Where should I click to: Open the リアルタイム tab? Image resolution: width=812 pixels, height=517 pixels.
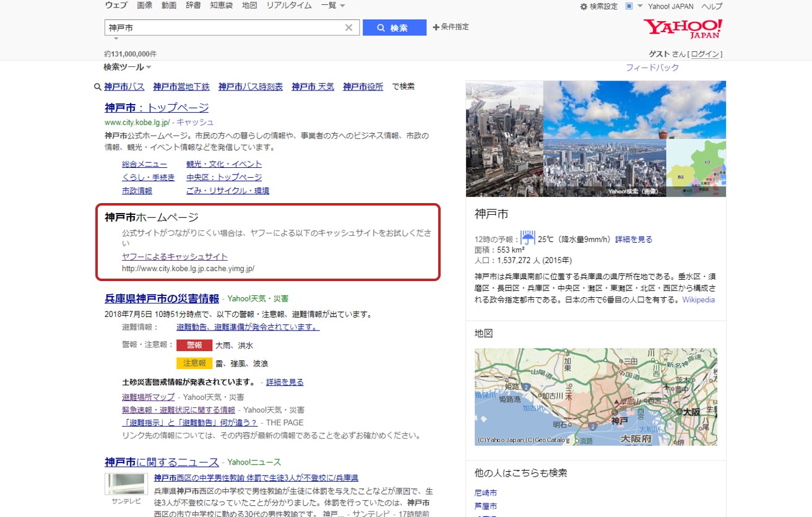click(289, 6)
